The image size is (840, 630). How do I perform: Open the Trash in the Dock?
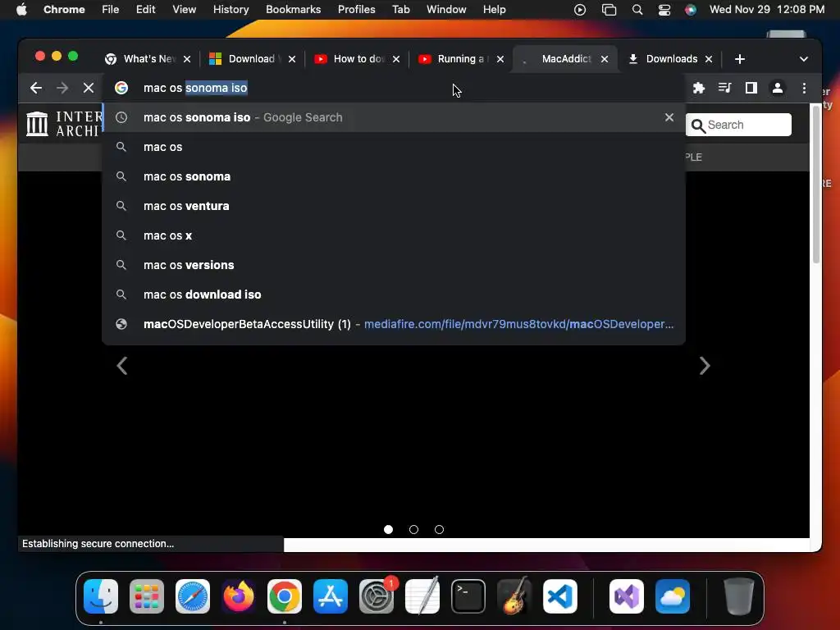click(739, 596)
